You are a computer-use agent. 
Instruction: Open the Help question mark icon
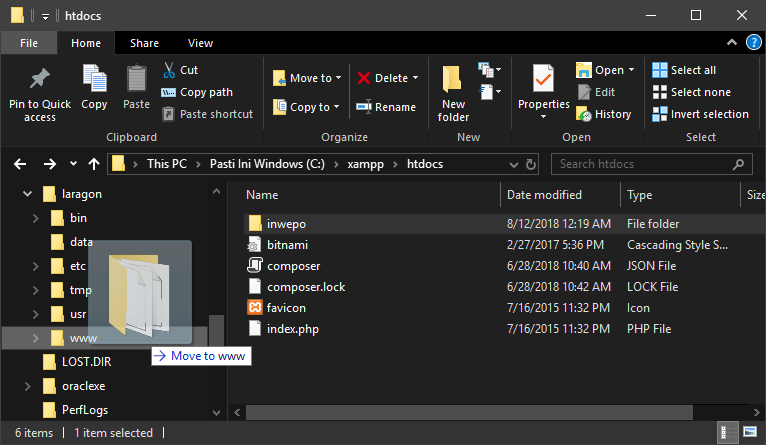752,43
